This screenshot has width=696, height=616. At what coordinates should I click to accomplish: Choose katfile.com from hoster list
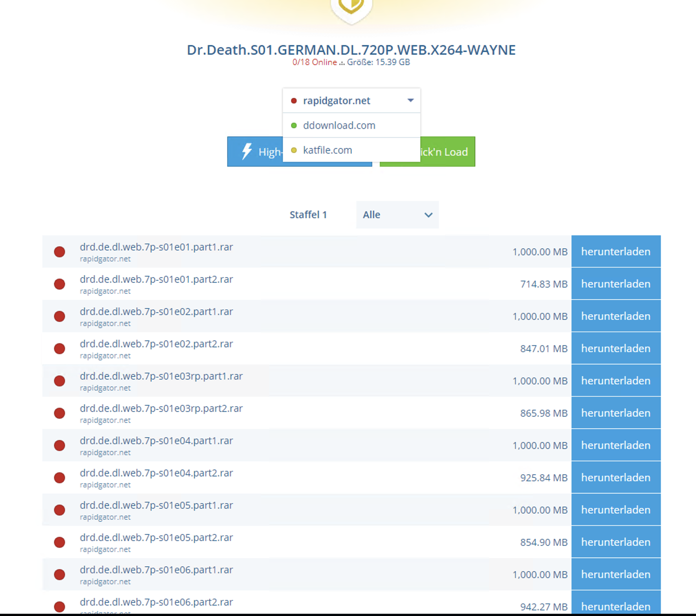(327, 150)
